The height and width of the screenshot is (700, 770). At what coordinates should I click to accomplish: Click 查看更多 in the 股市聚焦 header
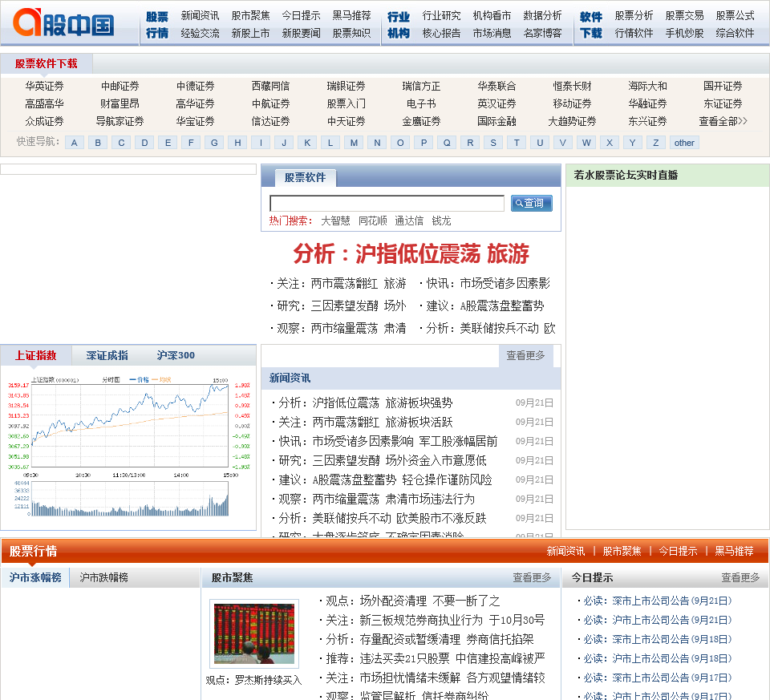(533, 578)
